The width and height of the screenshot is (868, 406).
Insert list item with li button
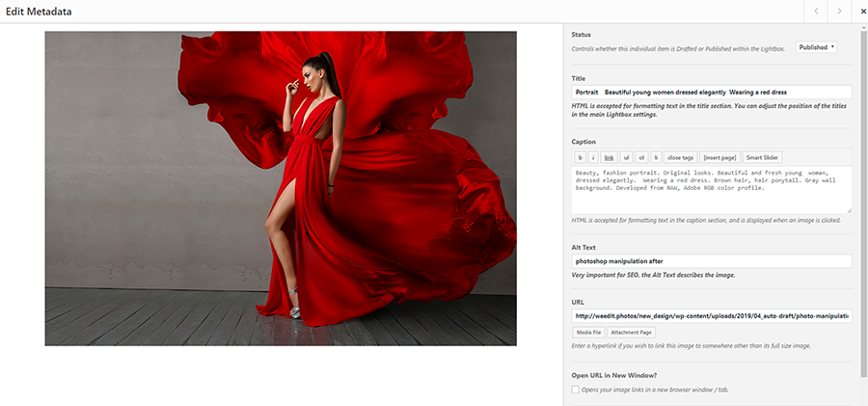pyautogui.click(x=656, y=157)
